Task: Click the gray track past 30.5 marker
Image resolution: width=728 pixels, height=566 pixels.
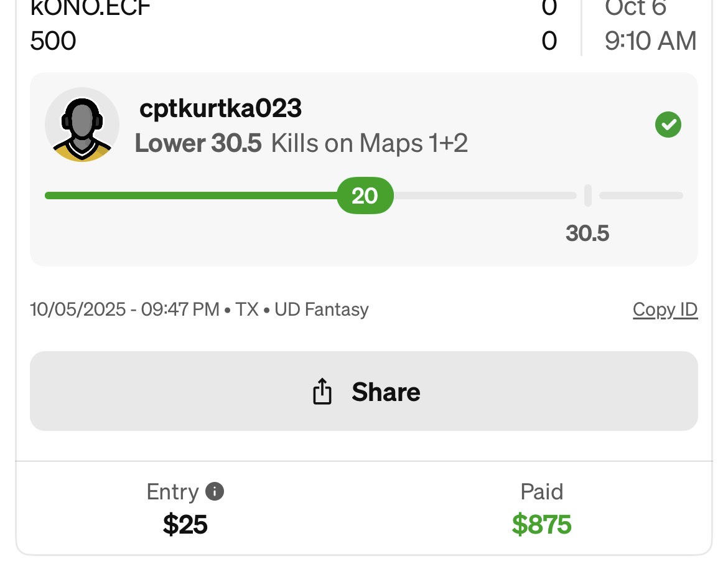Action: pos(641,196)
